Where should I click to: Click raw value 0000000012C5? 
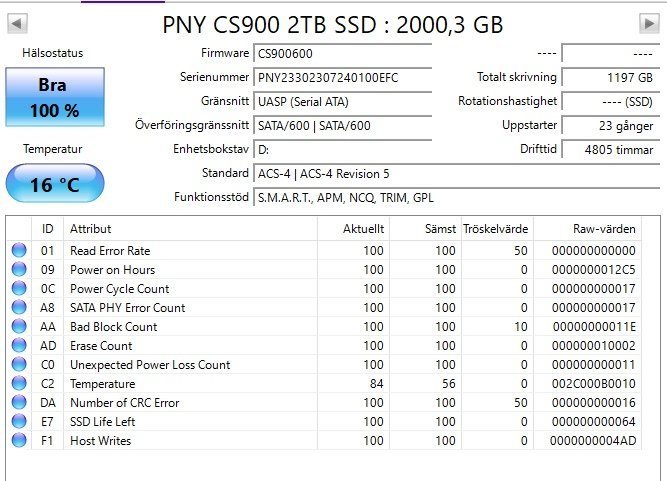click(594, 270)
